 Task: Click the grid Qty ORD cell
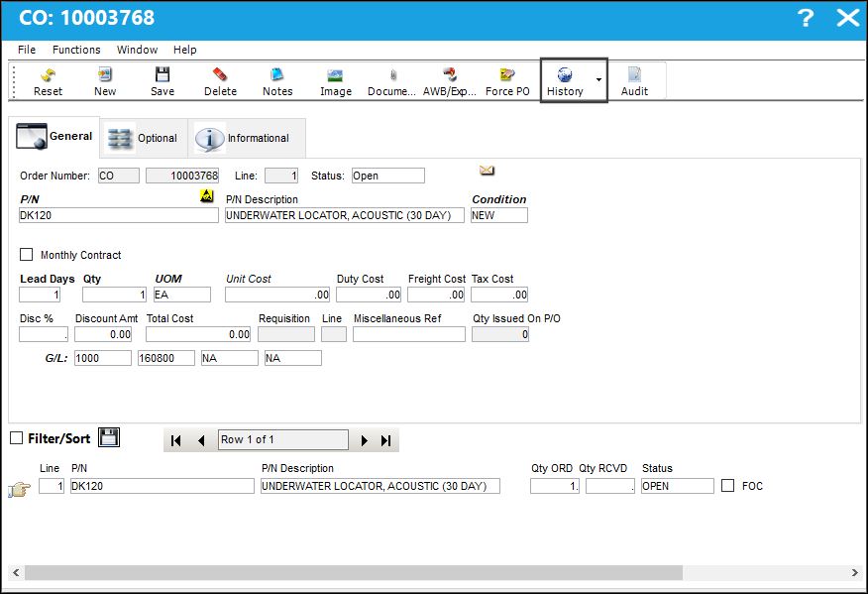[555, 486]
